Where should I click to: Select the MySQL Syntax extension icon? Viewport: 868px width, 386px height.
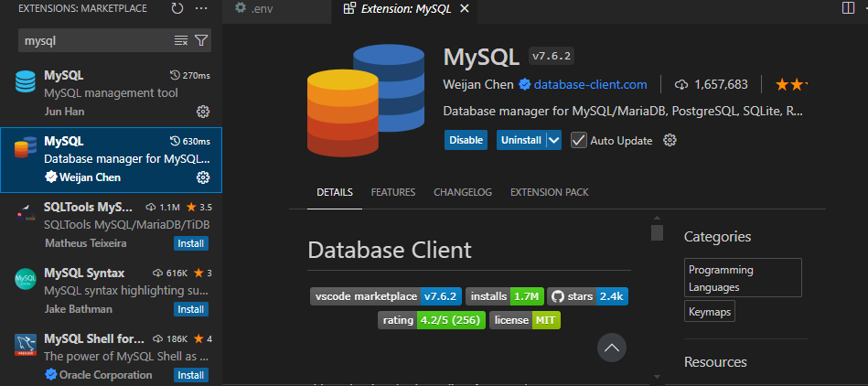coord(26,279)
